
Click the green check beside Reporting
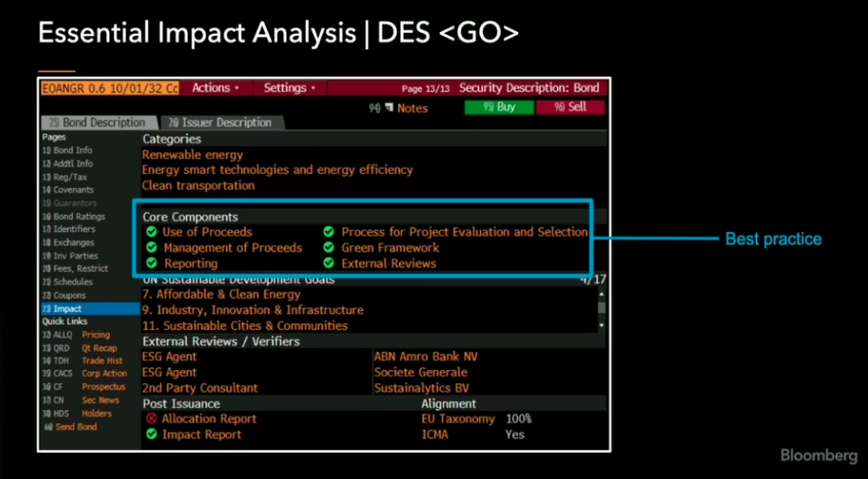152,263
